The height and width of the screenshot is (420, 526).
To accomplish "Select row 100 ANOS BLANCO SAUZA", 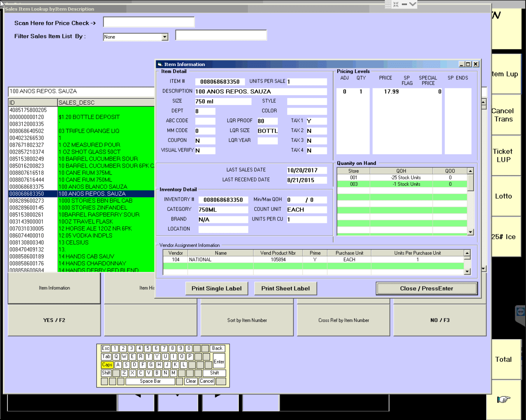I will pos(81,187).
